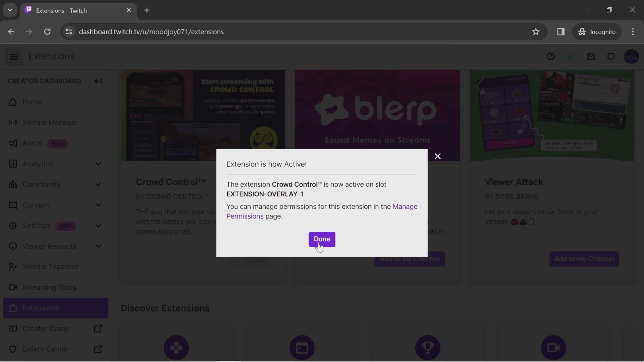Open Stream Manager from sidebar

50,123
